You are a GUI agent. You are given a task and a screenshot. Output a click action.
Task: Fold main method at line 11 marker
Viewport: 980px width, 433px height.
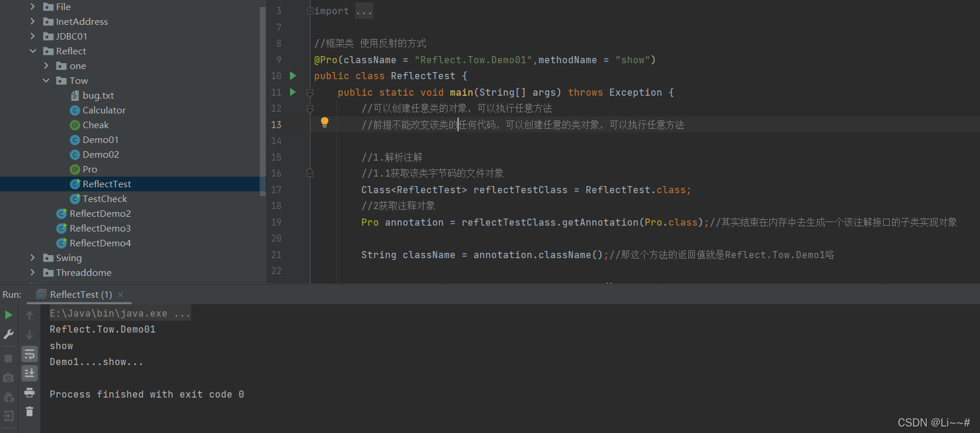click(x=310, y=93)
